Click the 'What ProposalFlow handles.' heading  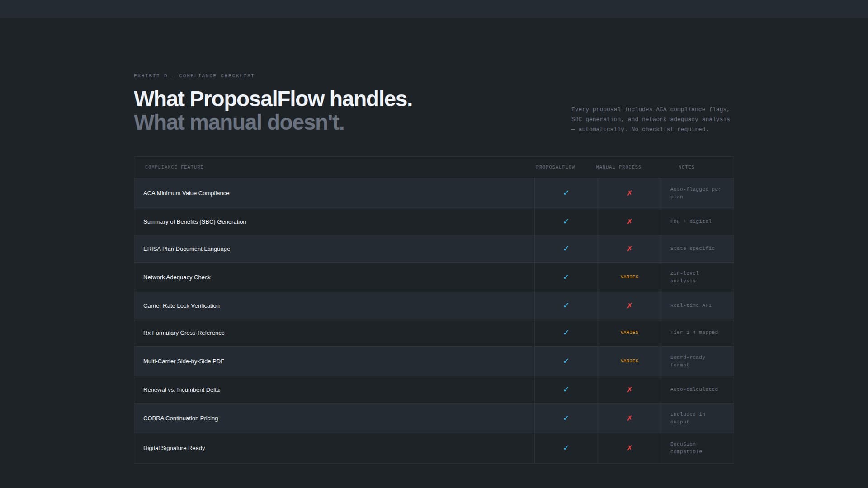coord(273,99)
